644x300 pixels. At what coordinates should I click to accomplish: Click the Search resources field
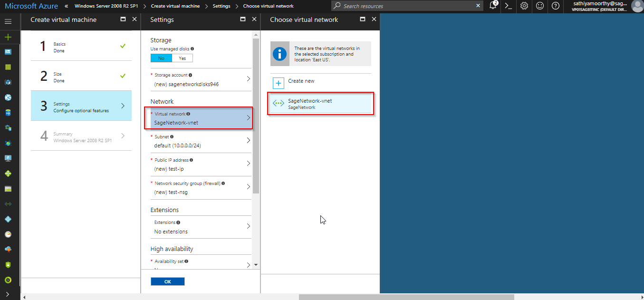(x=408, y=6)
